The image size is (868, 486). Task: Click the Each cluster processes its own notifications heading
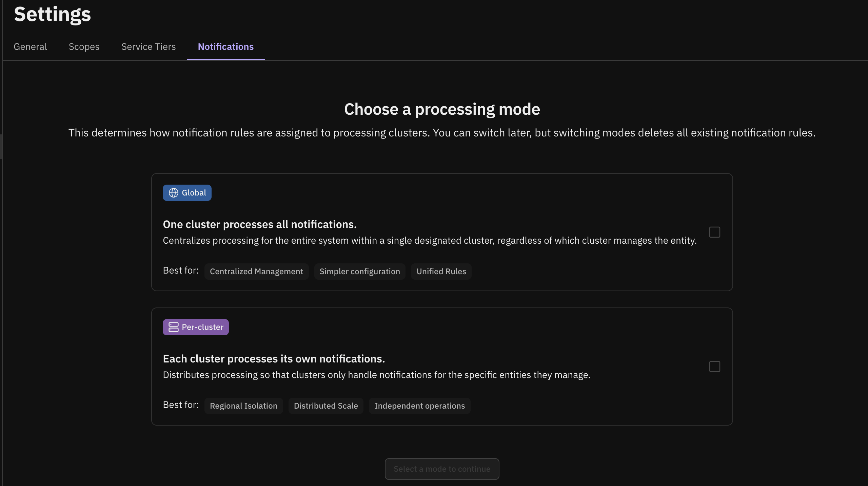coord(274,359)
